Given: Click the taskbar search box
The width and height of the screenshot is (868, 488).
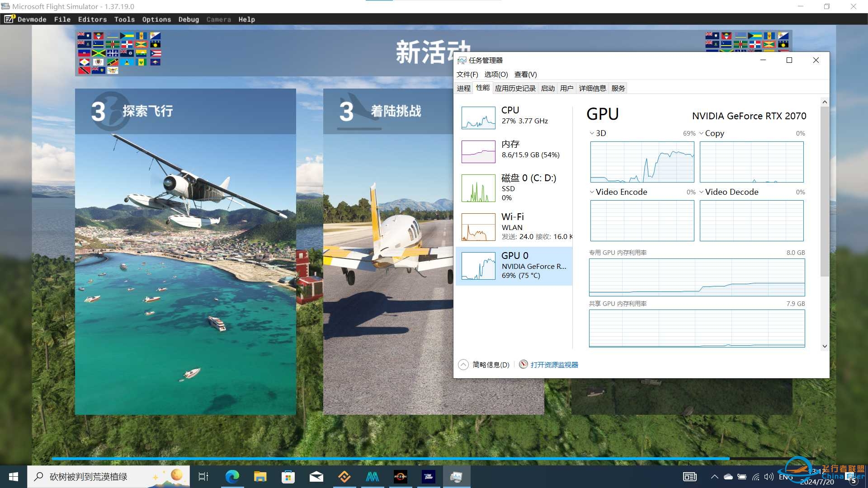Looking at the screenshot, I should pos(108,477).
